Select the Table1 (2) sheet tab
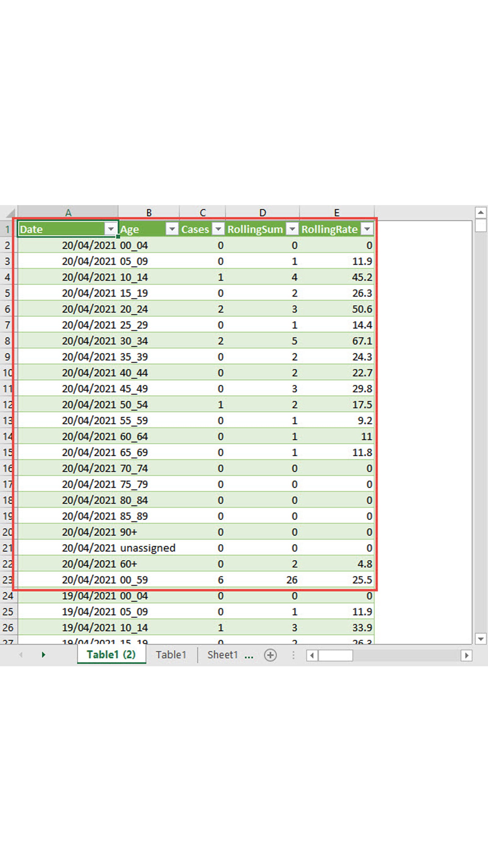The height and width of the screenshot is (868, 488). click(x=111, y=655)
